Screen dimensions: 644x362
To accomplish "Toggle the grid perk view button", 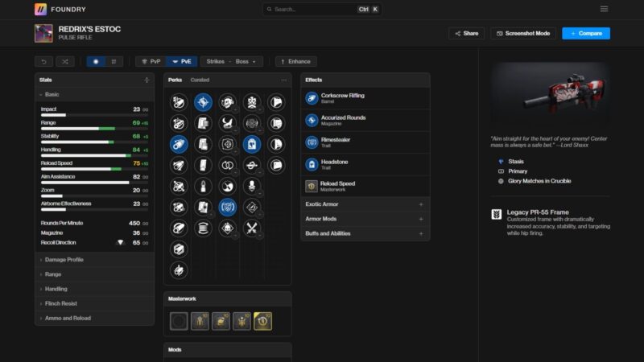I will pyautogui.click(x=115, y=61).
